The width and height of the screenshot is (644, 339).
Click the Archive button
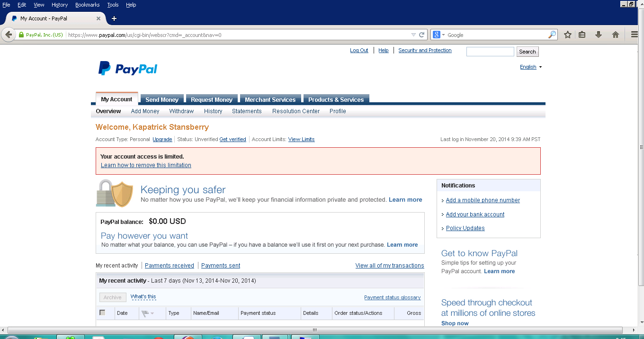[x=113, y=297]
